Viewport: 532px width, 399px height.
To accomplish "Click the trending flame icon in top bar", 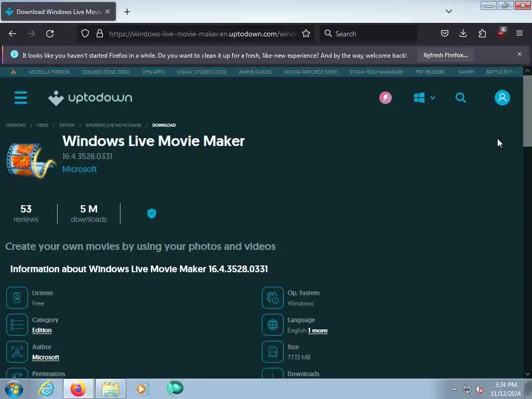I will (14, 72).
